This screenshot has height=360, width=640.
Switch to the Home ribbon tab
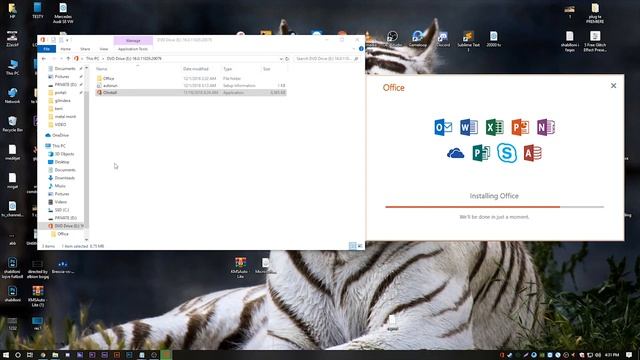pos(65,49)
